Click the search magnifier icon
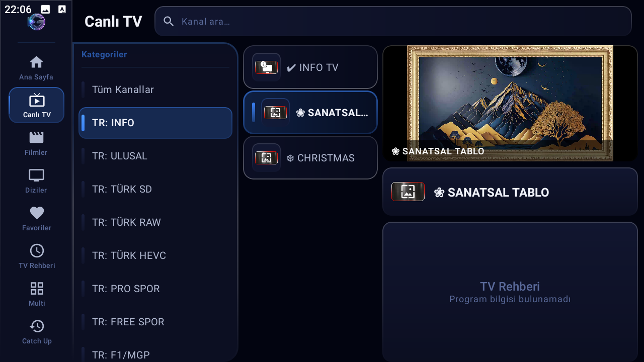644x362 pixels. click(x=169, y=21)
